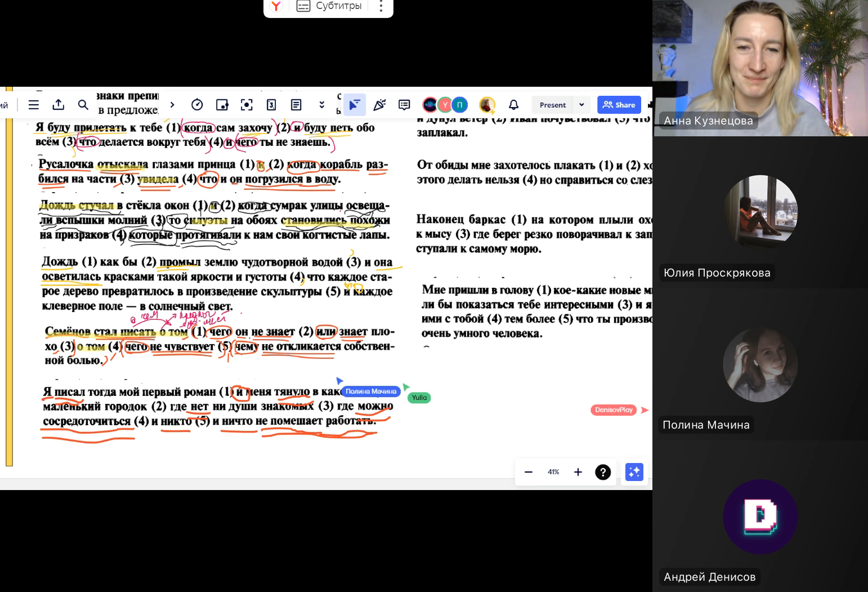
Task: Expand more apps double-chevron
Action: click(x=321, y=105)
